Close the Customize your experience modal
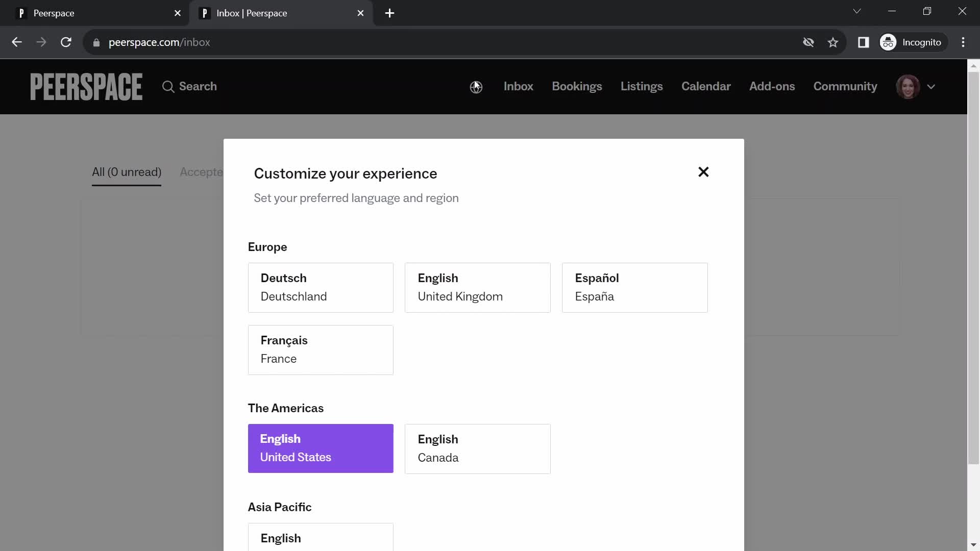980x551 pixels. pos(704,172)
